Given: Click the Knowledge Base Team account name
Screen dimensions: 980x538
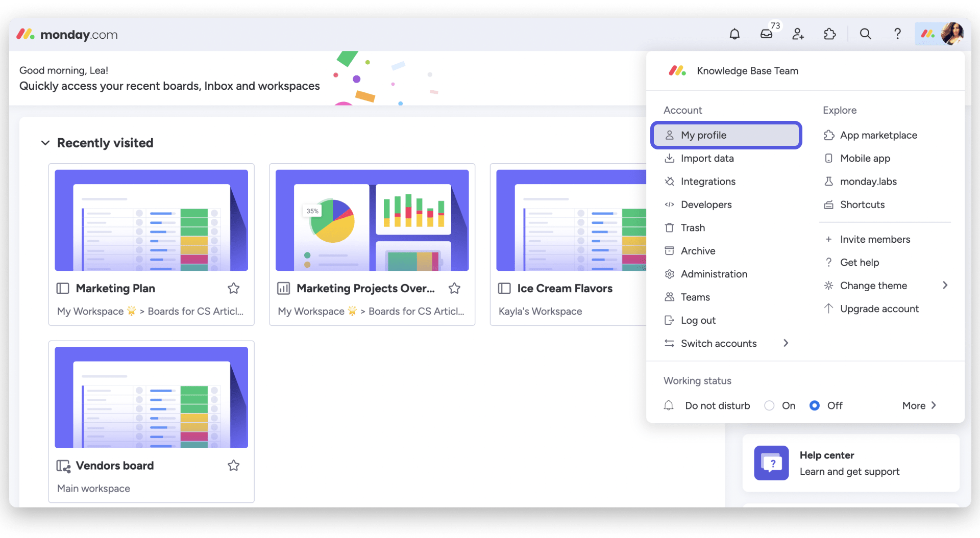Looking at the screenshot, I should click(x=748, y=71).
